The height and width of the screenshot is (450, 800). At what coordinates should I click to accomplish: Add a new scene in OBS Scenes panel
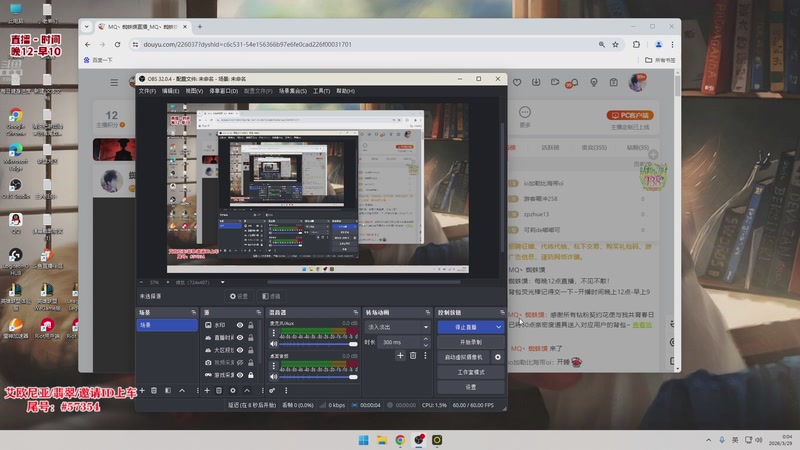[142, 390]
